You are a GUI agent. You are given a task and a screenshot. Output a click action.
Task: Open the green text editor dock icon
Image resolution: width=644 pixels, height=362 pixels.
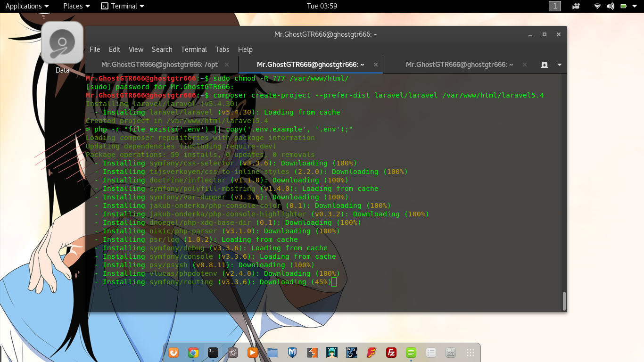coord(411,352)
